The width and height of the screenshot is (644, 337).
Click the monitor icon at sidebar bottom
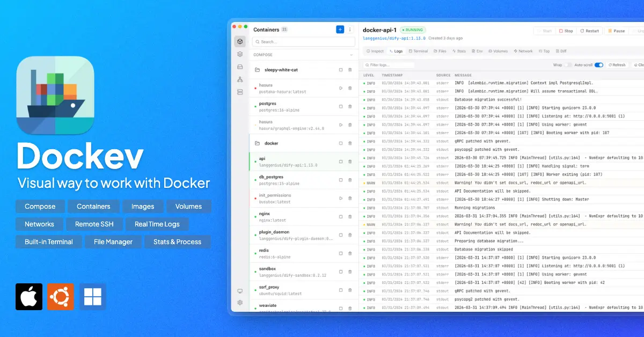(240, 291)
